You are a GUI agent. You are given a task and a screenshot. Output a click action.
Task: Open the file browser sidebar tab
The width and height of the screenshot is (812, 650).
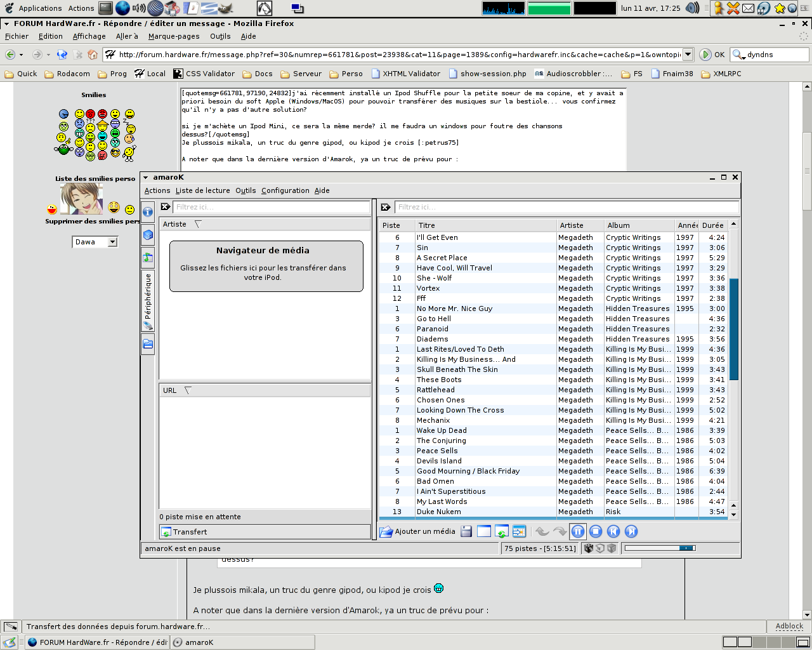click(x=148, y=344)
